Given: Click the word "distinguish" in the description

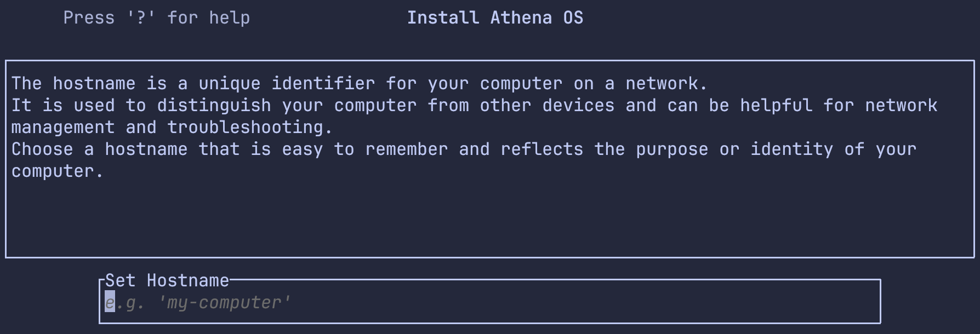Looking at the screenshot, I should pyautogui.click(x=214, y=106).
